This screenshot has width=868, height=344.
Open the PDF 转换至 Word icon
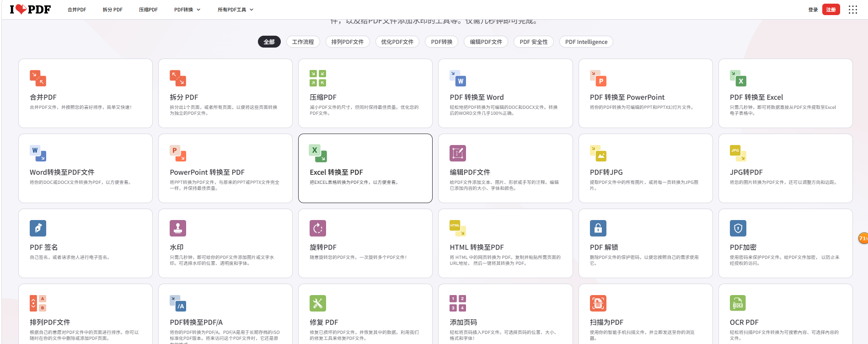point(458,78)
